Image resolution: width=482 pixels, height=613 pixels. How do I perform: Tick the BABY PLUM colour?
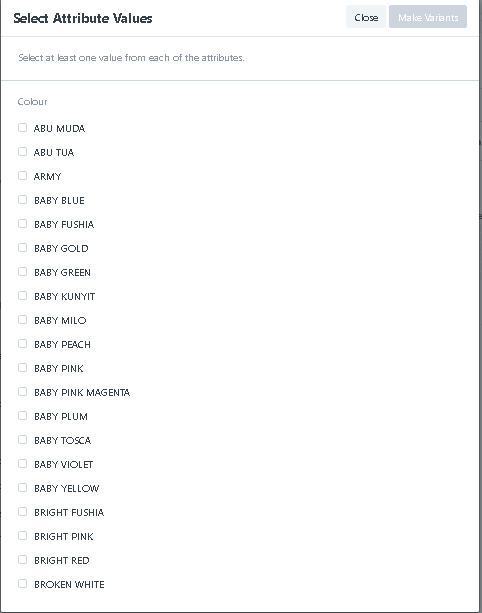click(22, 416)
